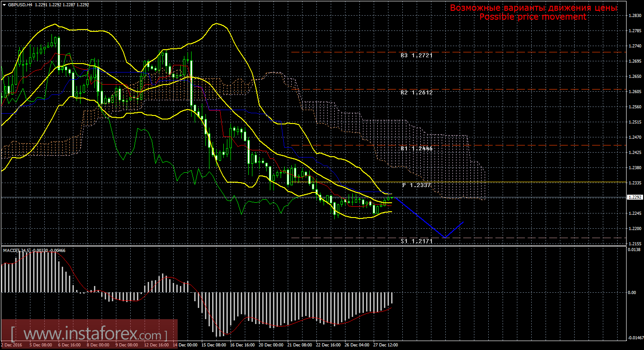
Task: Click the GBPUSD,H4 chart symbol title
Action: (20, 4)
